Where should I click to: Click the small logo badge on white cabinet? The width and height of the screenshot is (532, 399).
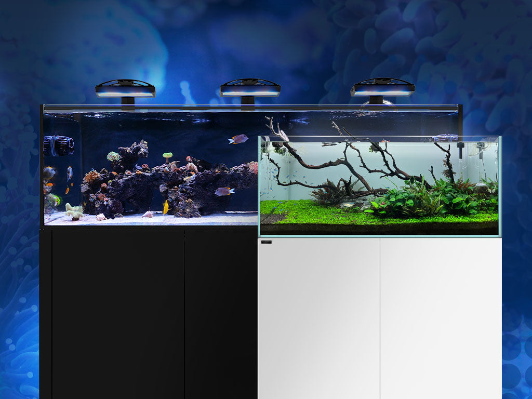267,242
